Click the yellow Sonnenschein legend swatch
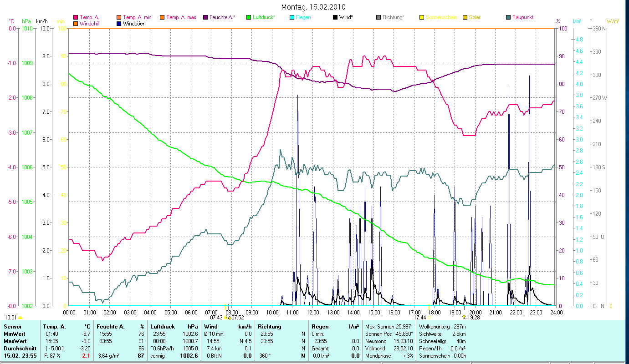The image size is (629, 364). tap(422, 17)
